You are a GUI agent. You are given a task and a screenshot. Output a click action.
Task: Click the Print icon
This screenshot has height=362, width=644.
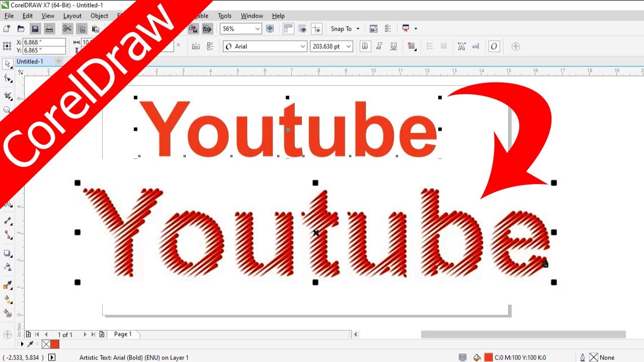click(x=49, y=29)
